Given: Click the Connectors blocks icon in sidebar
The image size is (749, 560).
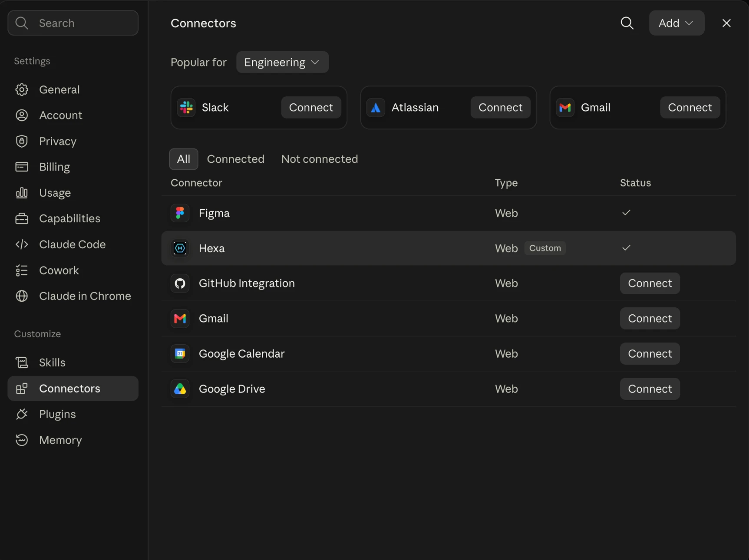Looking at the screenshot, I should click(x=22, y=389).
